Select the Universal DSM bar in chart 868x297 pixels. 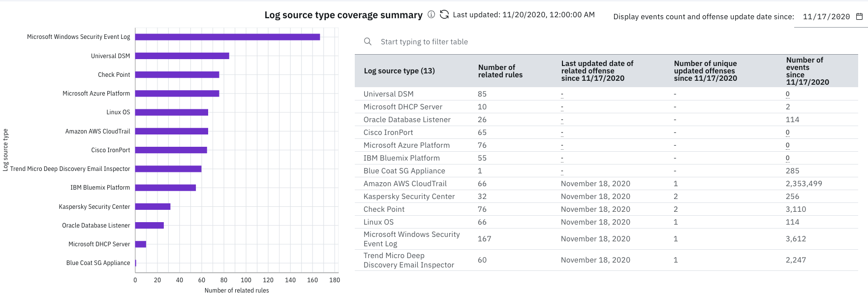click(182, 56)
